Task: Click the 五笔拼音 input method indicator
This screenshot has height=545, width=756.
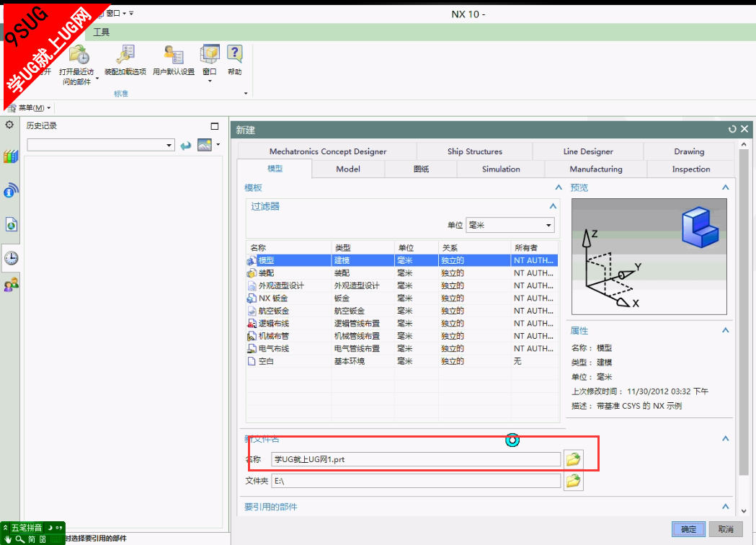Action: point(27,528)
